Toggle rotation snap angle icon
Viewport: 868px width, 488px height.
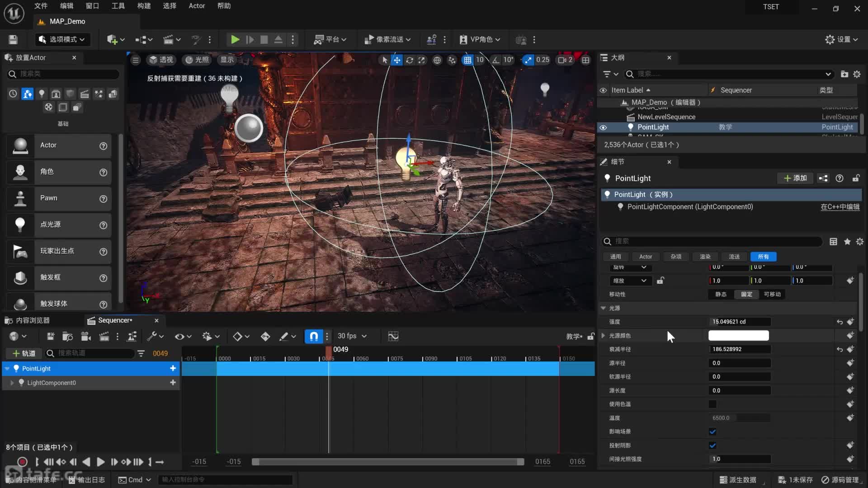point(496,60)
